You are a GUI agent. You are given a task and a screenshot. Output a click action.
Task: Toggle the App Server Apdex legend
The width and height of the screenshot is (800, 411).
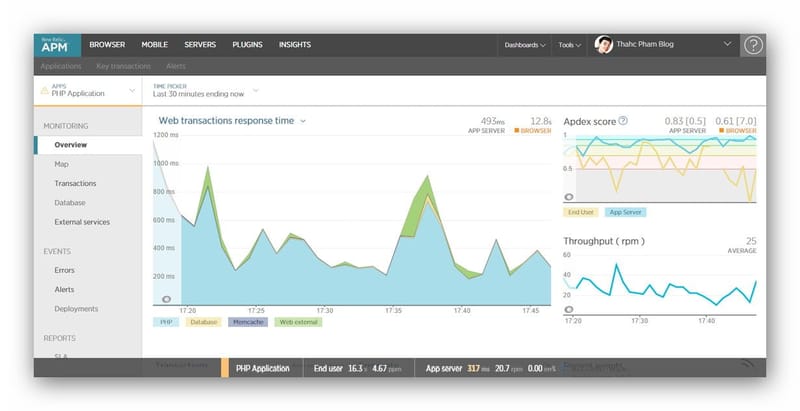tap(626, 212)
